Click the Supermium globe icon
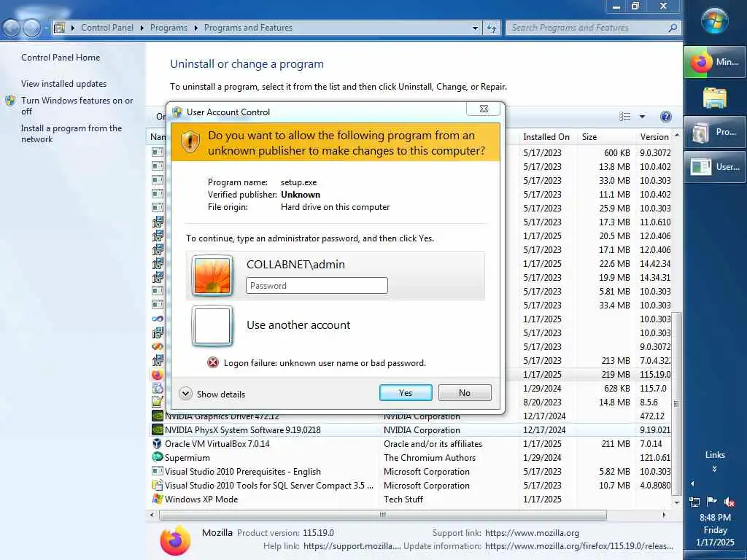The width and height of the screenshot is (747, 560). [158, 456]
